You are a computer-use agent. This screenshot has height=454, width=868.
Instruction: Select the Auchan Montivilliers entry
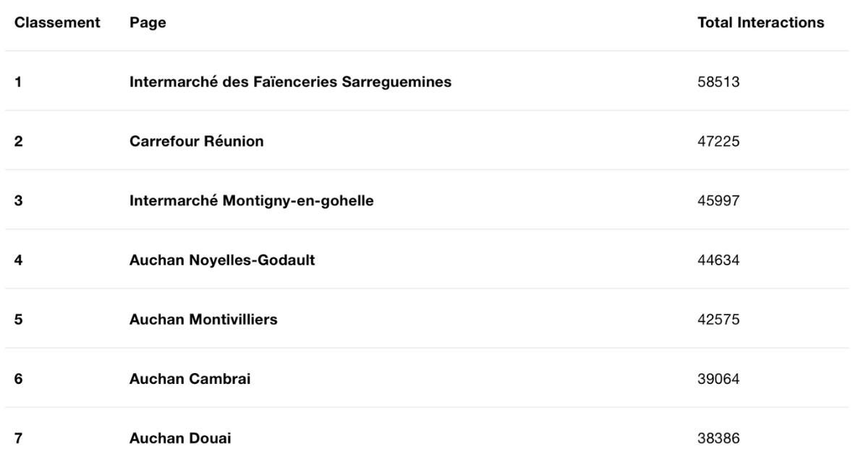tap(203, 319)
